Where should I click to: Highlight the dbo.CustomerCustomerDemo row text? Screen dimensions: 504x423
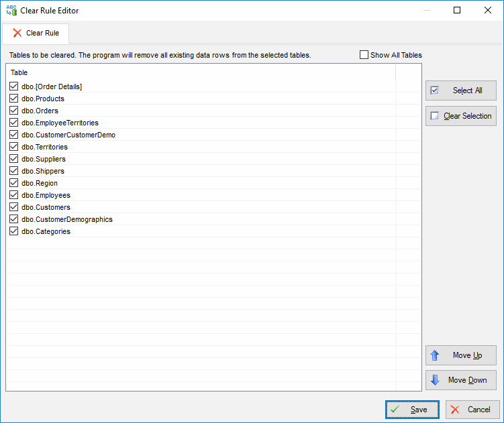coord(68,135)
